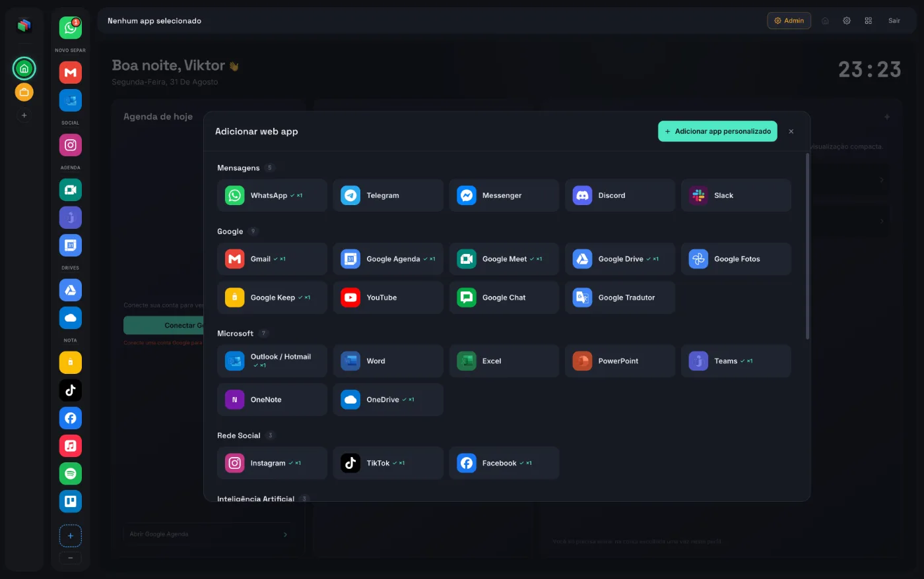
Task: Add the WhatsApp web app card
Action: point(272,195)
